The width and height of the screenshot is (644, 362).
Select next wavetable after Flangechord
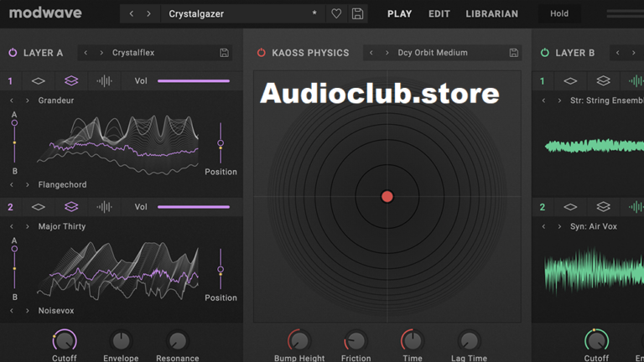click(x=27, y=185)
